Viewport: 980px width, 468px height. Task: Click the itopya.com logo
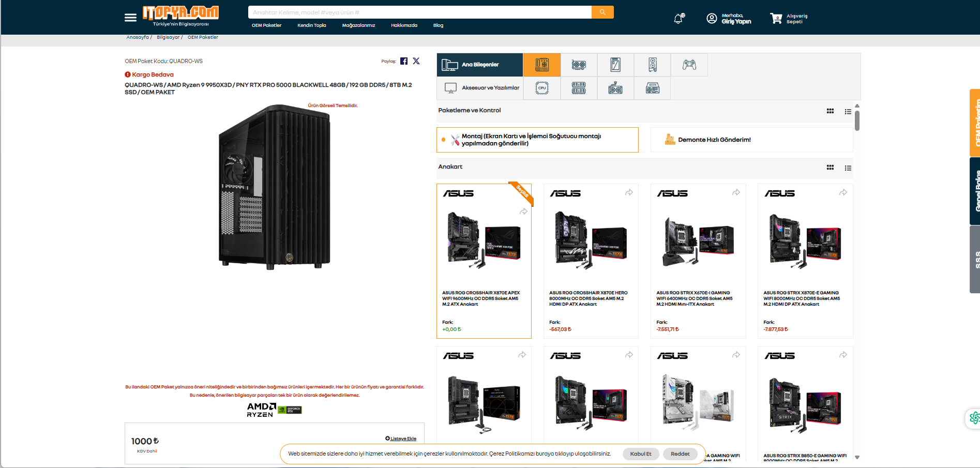coord(180,16)
